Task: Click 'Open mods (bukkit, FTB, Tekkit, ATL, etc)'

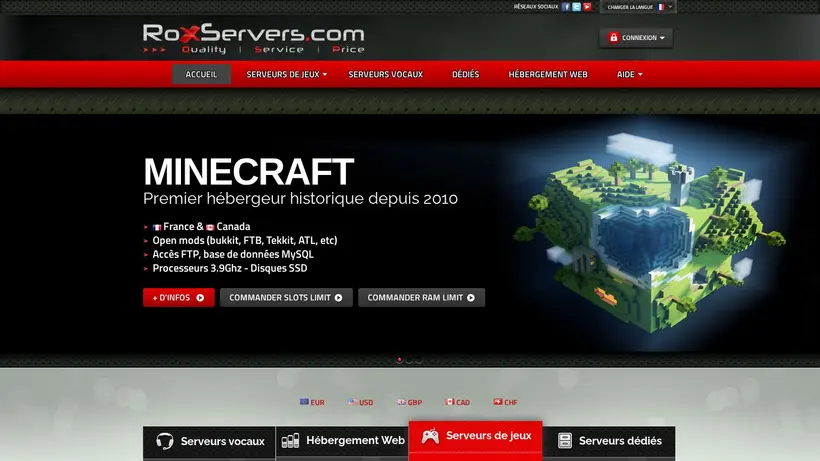Action: 245,240
